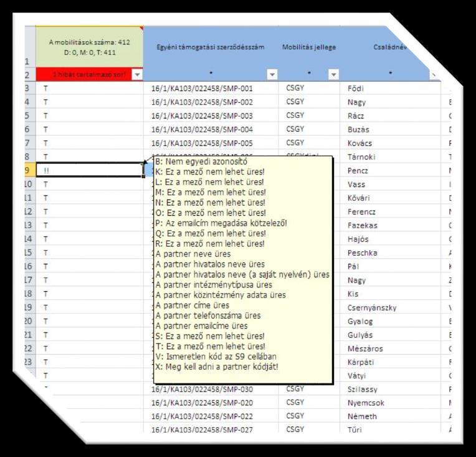Open the filter dropdown on the red error row header
The image size is (476, 457).
click(x=137, y=74)
